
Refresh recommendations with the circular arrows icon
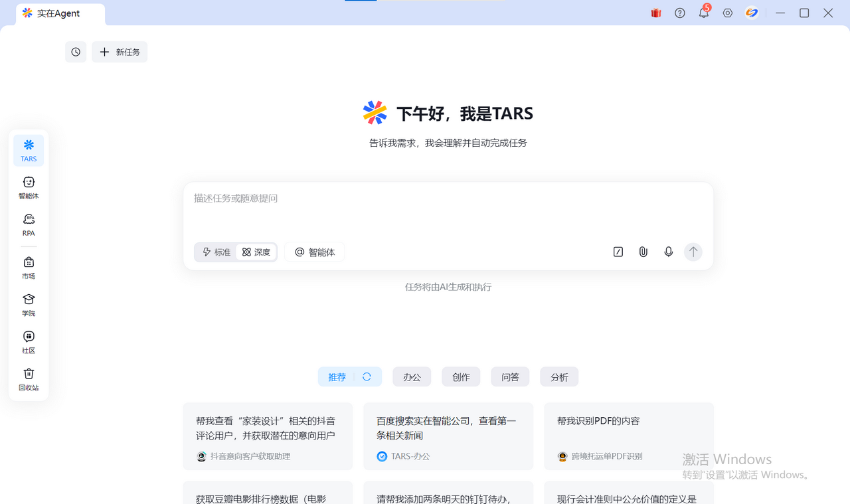point(367,377)
